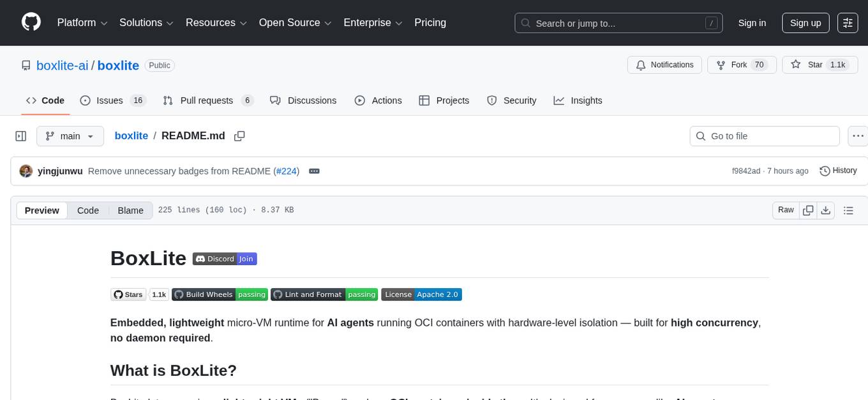Open the more file actions ellipsis
Viewport: 868px width, 400px height.
pos(858,136)
